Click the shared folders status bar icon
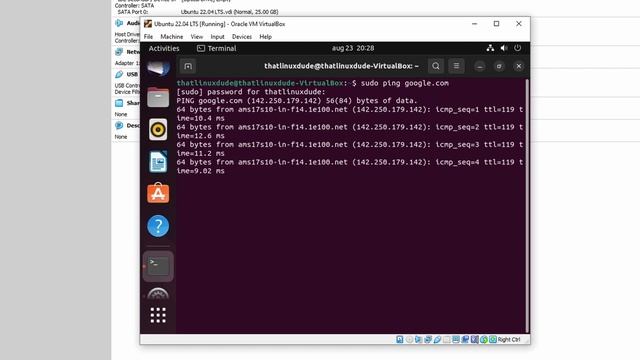 [x=447, y=340]
